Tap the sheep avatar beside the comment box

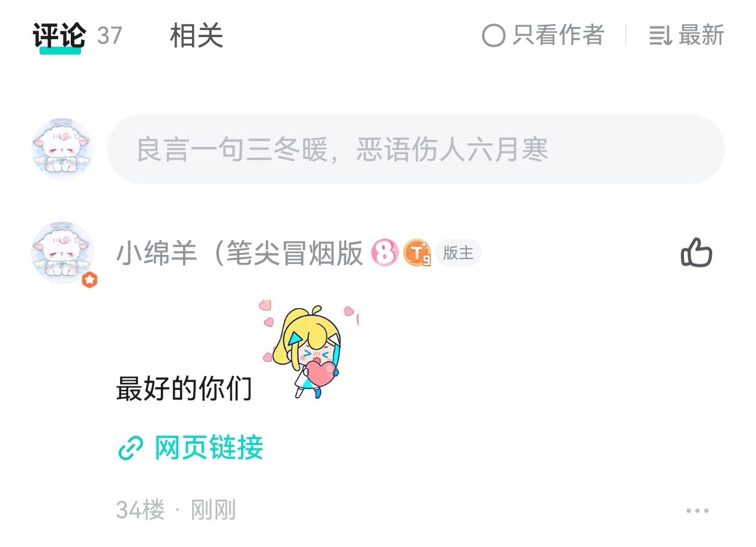62,149
